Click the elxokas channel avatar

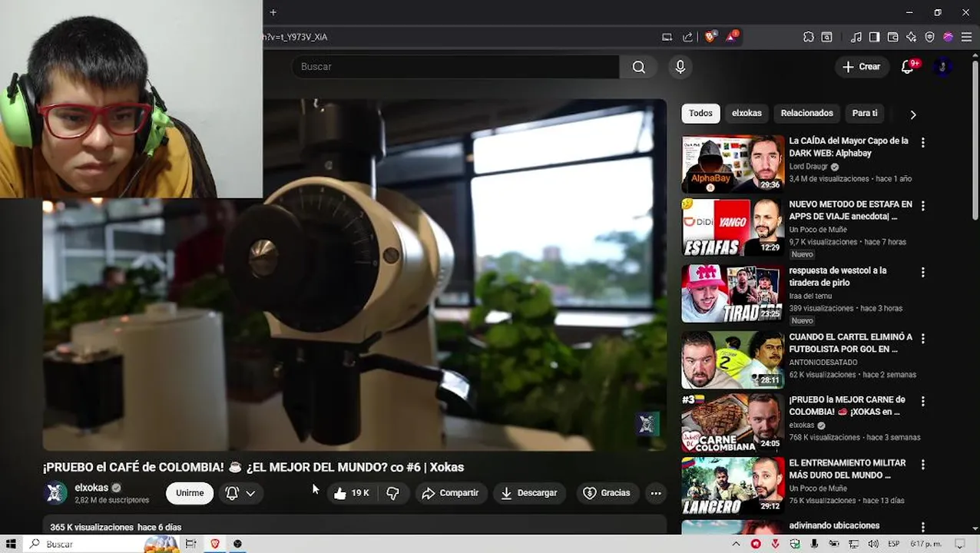click(x=56, y=493)
